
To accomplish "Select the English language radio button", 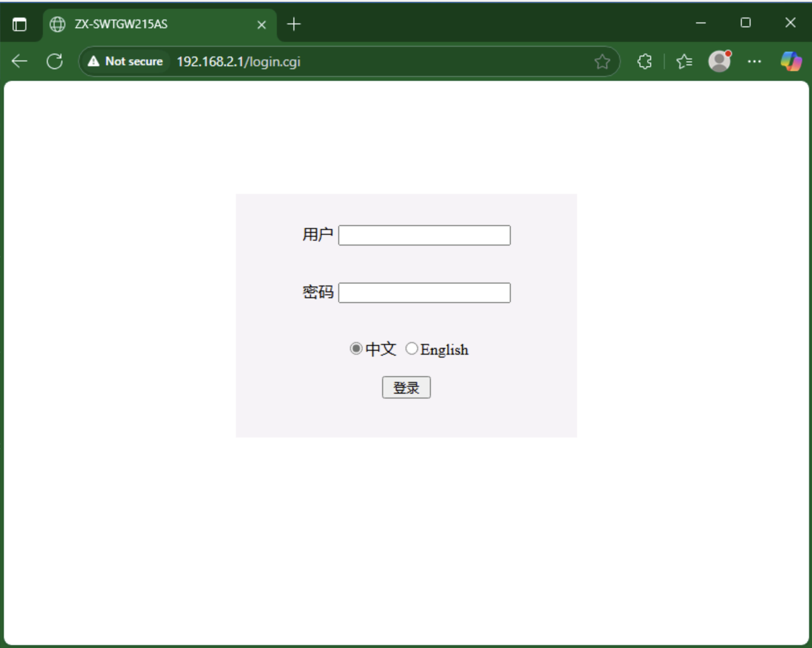I will pos(411,349).
